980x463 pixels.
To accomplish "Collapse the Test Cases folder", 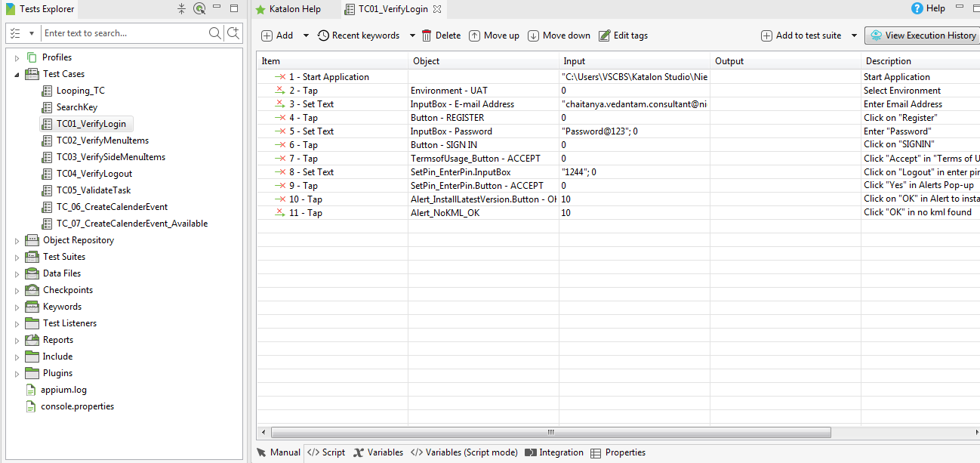I will point(17,74).
